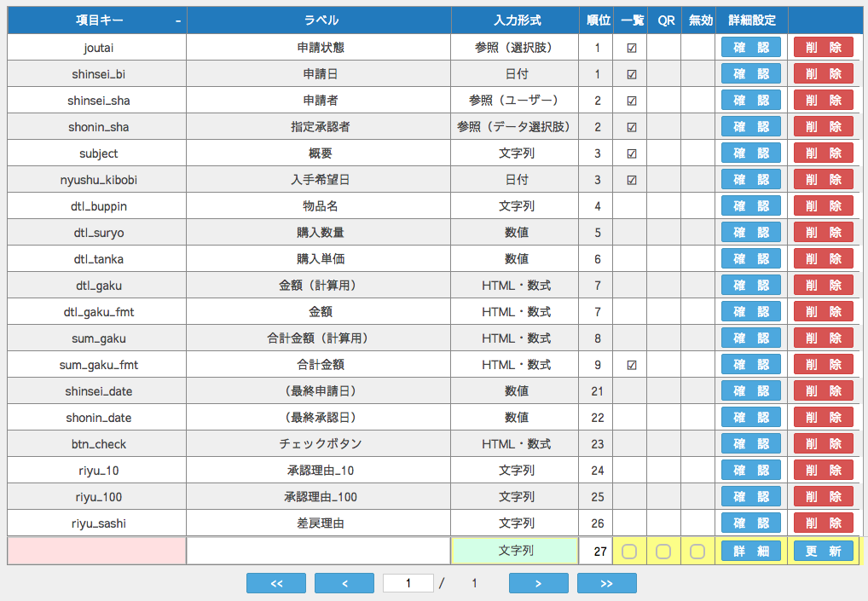Click the empty ラベル input field
Image resolution: width=868 pixels, height=601 pixels.
pos(319,551)
